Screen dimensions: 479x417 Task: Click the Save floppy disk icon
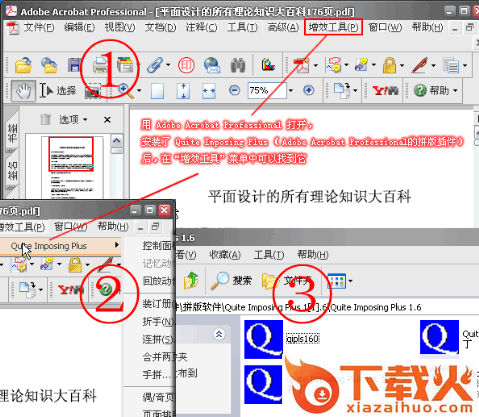tap(74, 65)
